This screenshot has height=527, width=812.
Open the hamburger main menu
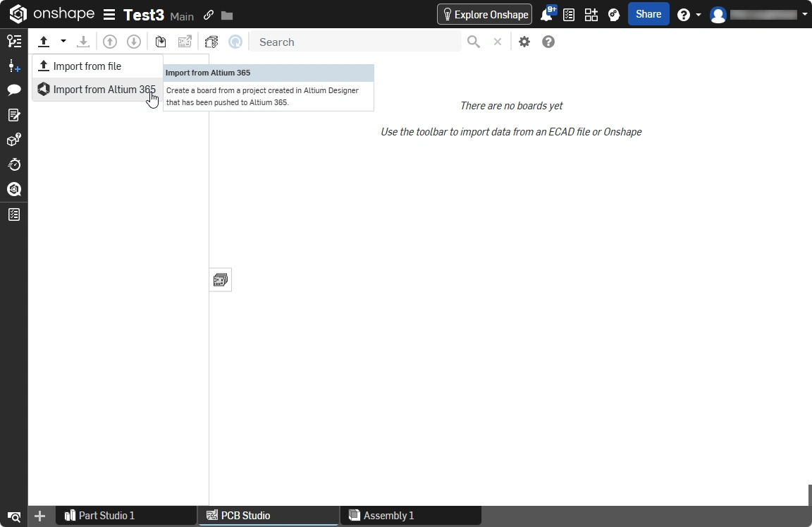[109, 15]
